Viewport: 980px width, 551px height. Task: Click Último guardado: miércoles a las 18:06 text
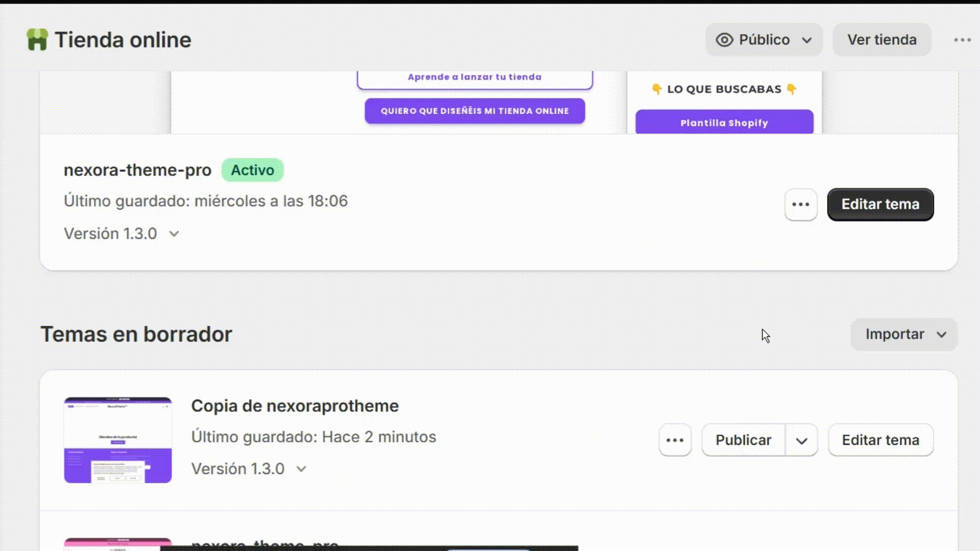coord(206,201)
